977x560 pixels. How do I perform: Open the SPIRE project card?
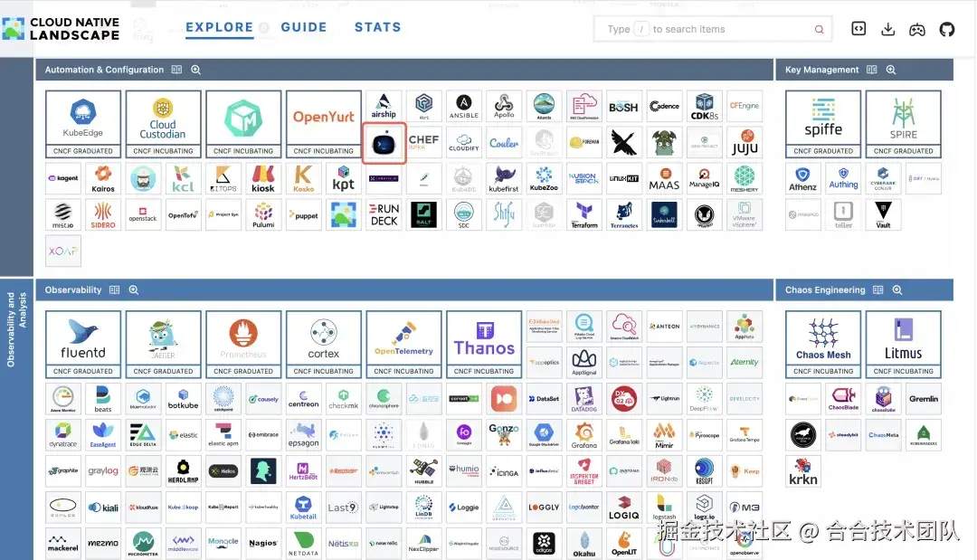(x=904, y=123)
